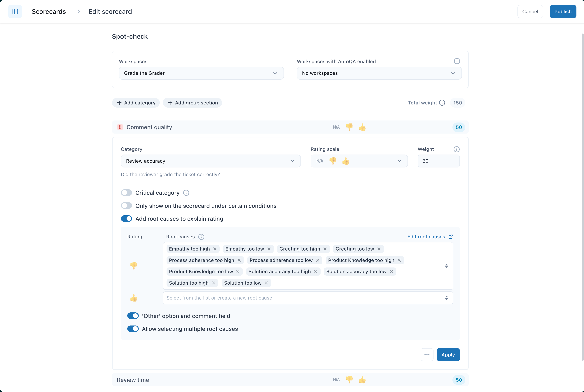Open the Grade the Grader workspaces dropdown

(x=201, y=73)
